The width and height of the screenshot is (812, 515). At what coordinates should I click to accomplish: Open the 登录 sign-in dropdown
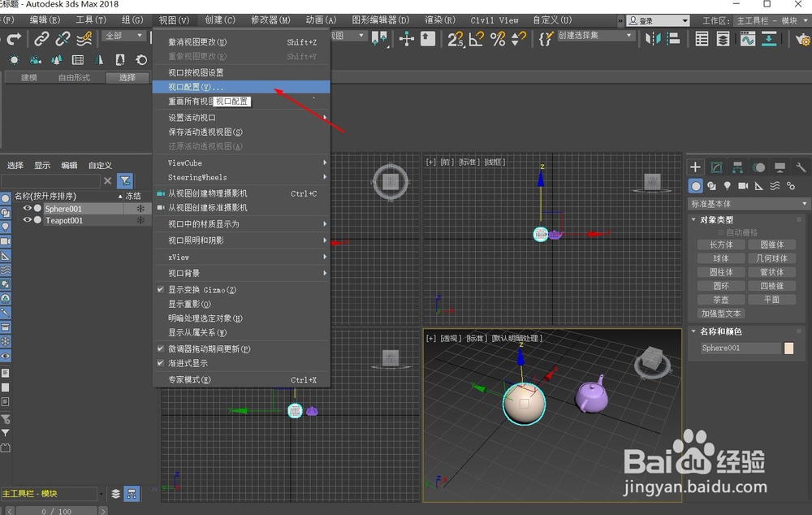659,21
